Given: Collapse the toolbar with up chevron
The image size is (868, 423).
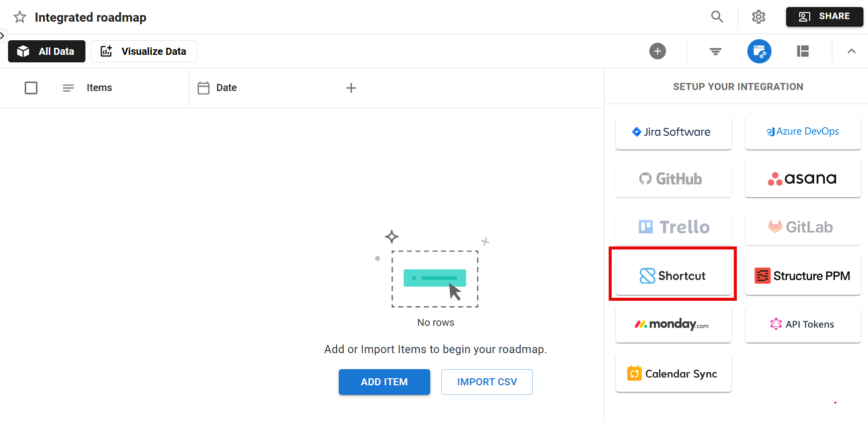Looking at the screenshot, I should [851, 51].
